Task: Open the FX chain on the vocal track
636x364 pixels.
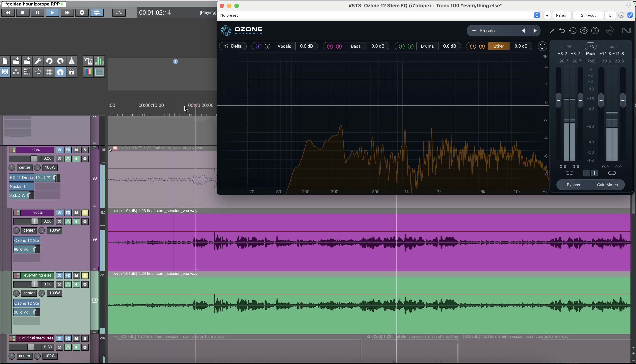Action: point(68,213)
